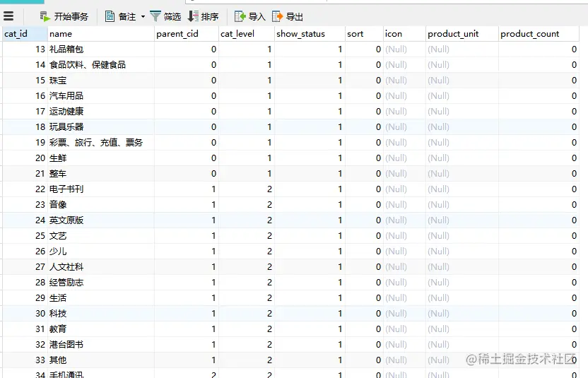Select cat_id cell 22
This screenshot has height=378, width=588.
coord(25,189)
